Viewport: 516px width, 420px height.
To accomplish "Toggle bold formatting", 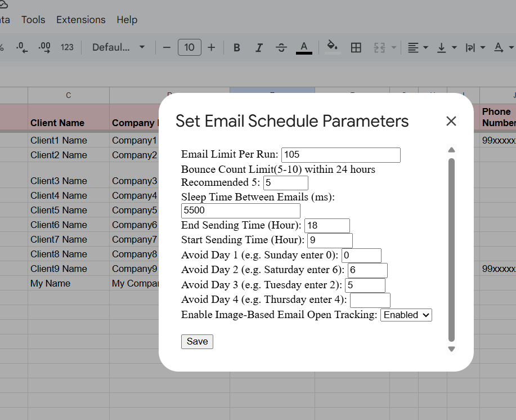I will point(236,48).
